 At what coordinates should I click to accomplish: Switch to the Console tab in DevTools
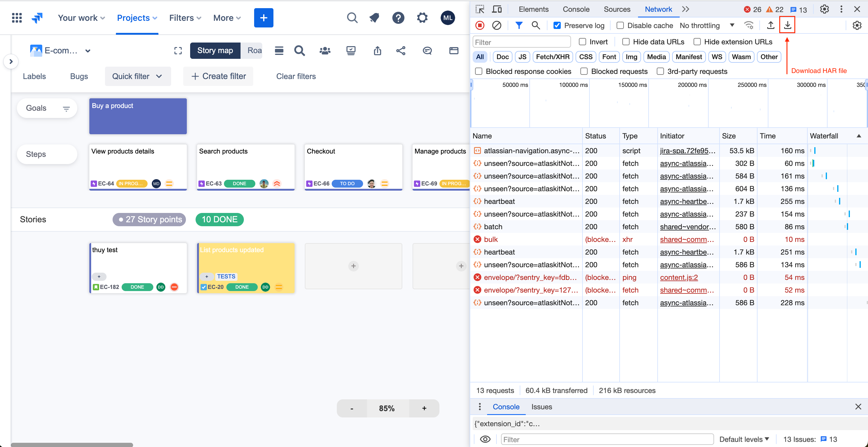point(576,9)
